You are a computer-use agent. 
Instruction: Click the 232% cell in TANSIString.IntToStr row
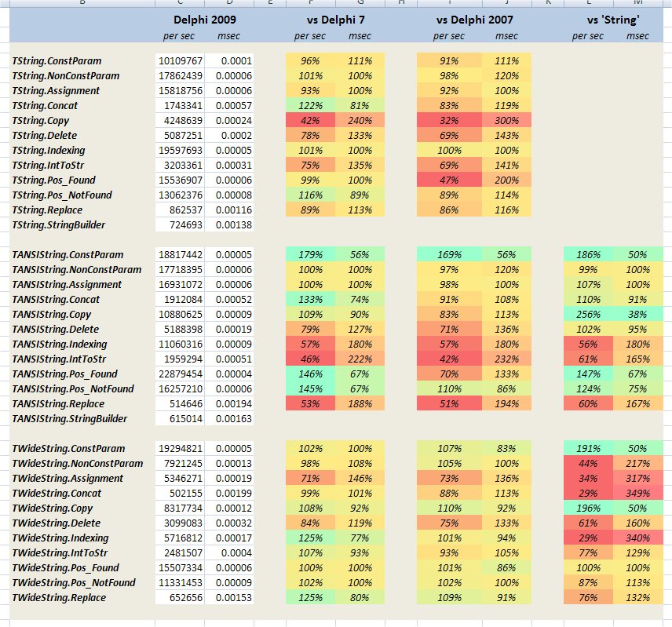click(506, 359)
